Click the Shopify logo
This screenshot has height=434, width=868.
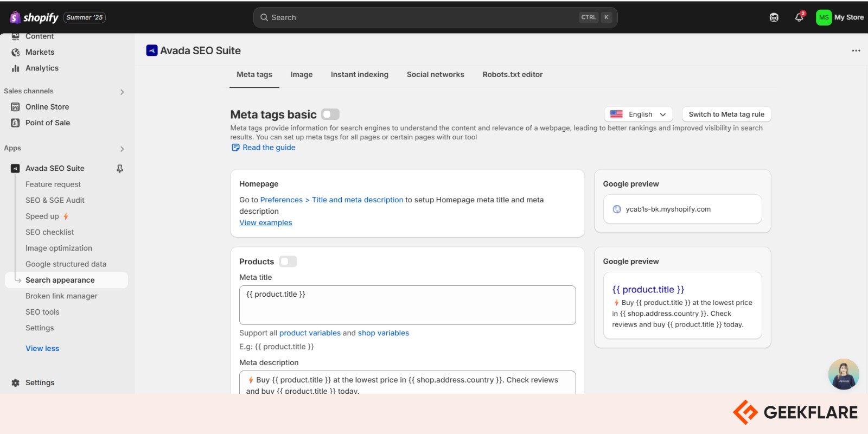[x=34, y=17]
